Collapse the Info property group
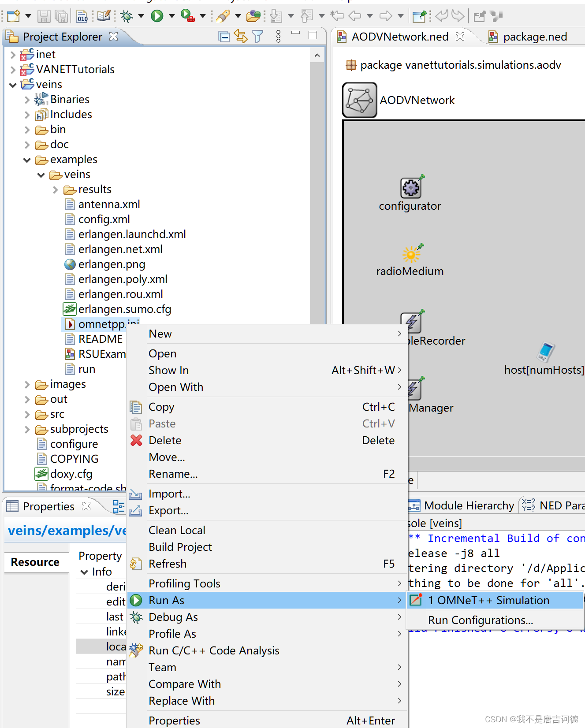The image size is (585, 728). (x=84, y=572)
